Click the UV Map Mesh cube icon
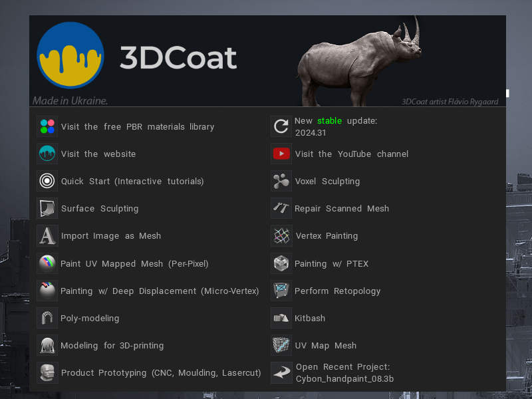This screenshot has width=532, height=399. 281,345
